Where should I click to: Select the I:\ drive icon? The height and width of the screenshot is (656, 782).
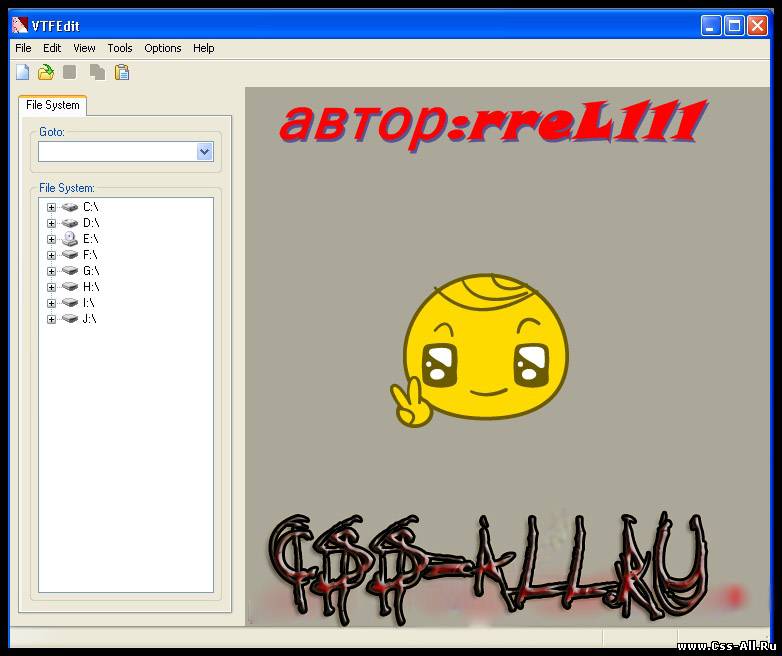pyautogui.click(x=70, y=302)
